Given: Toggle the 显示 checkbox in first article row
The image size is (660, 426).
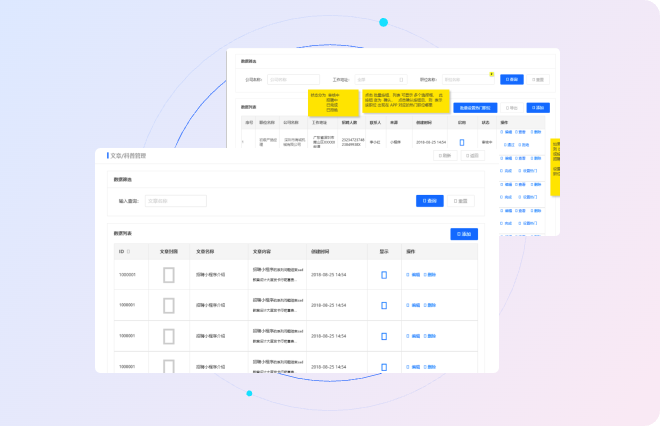Looking at the screenshot, I should pyautogui.click(x=384, y=275).
